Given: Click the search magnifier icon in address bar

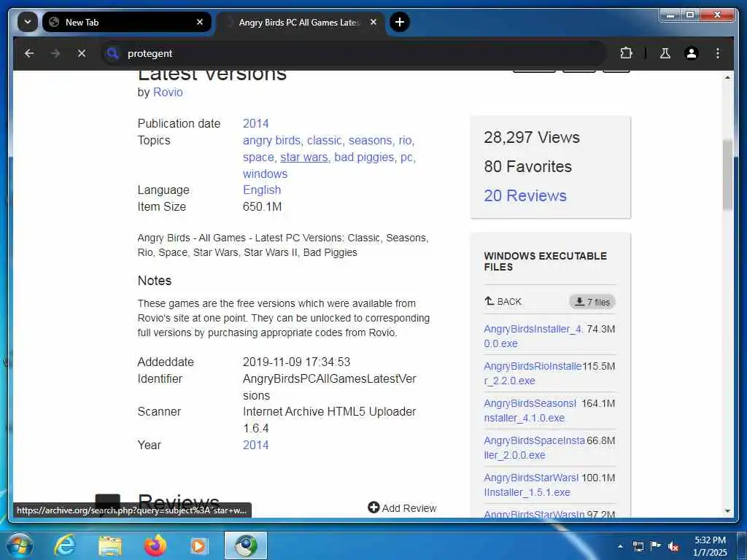Looking at the screenshot, I should point(112,53).
